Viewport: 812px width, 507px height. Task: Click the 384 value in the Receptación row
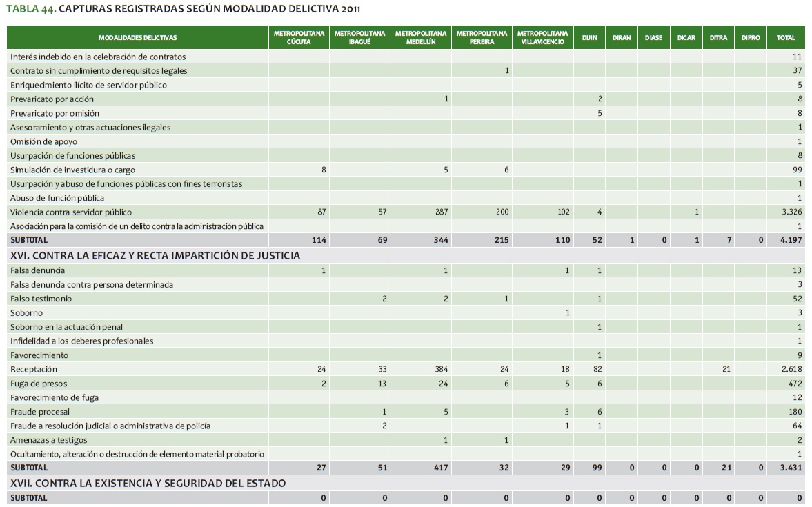442,370
